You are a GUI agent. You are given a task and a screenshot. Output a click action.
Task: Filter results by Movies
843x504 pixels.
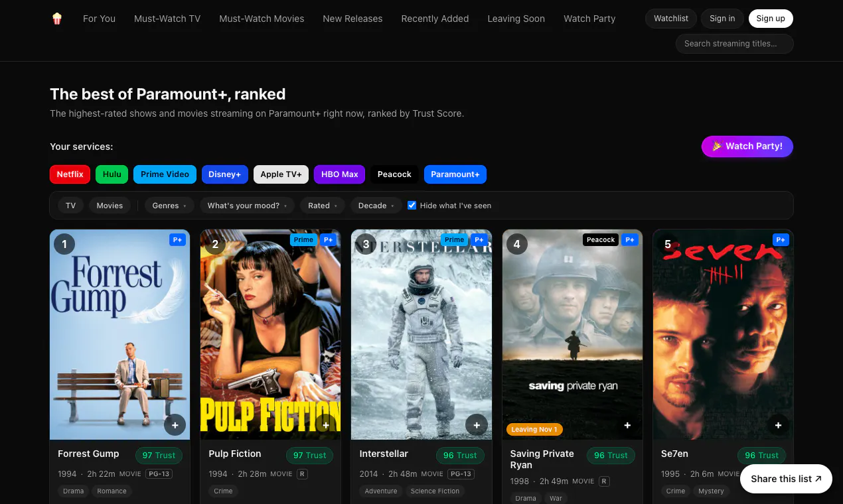(110, 206)
